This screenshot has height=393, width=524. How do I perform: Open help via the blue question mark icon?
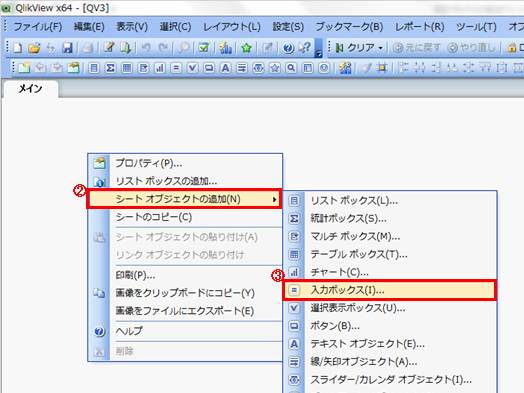coord(288,48)
